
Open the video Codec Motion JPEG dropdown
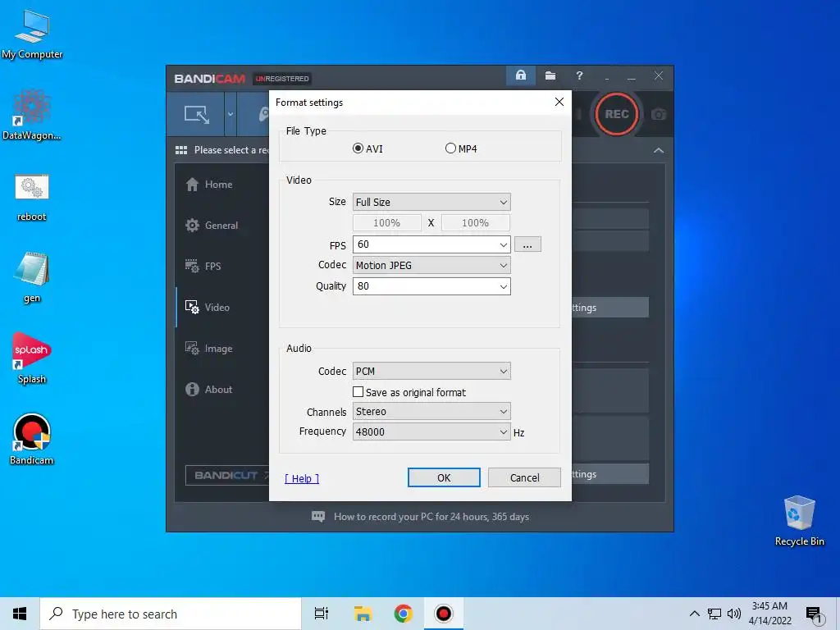click(431, 265)
